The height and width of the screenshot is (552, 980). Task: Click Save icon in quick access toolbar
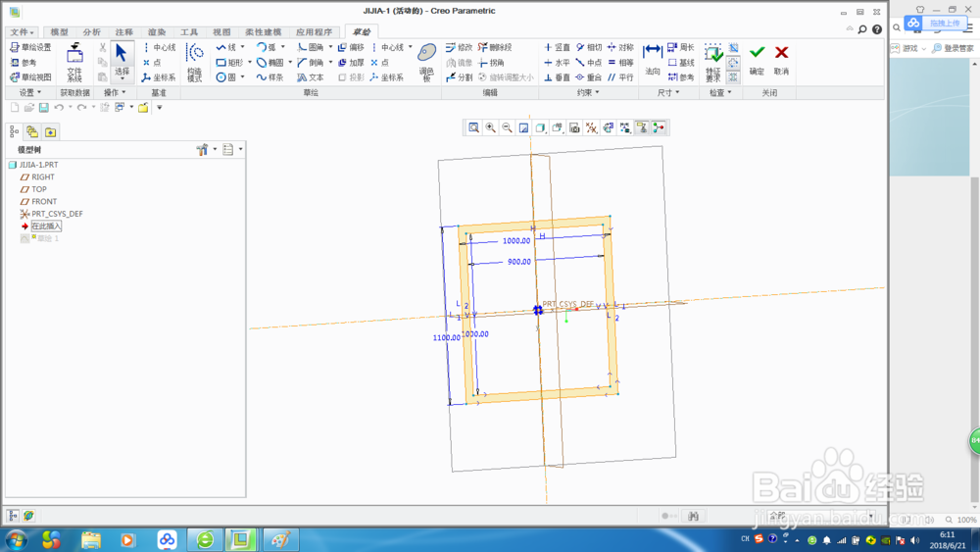[44, 108]
